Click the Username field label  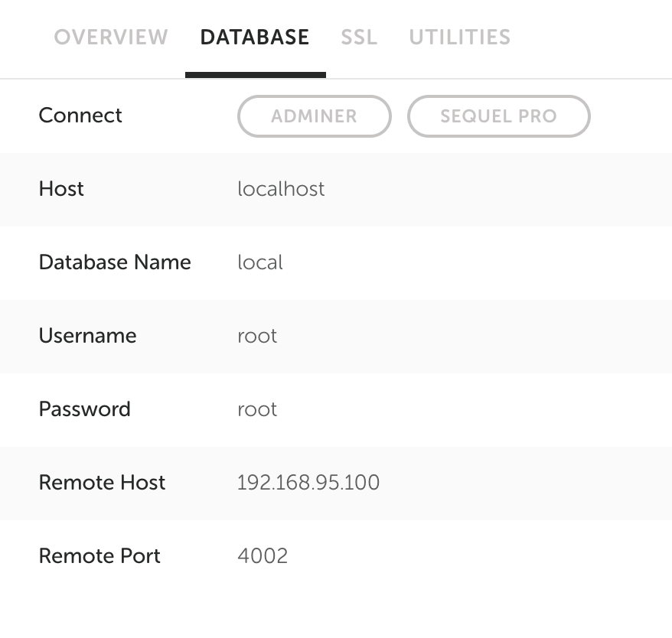87,336
